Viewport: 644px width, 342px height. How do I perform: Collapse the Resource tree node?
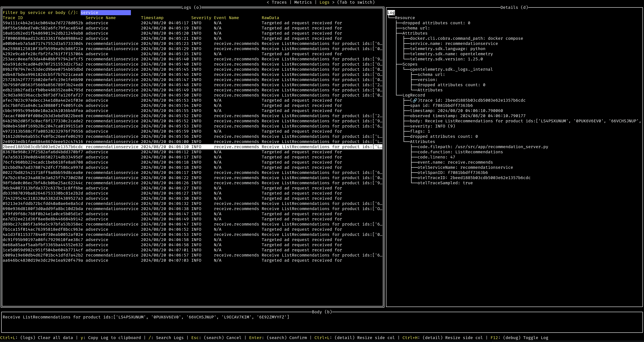pos(405,18)
